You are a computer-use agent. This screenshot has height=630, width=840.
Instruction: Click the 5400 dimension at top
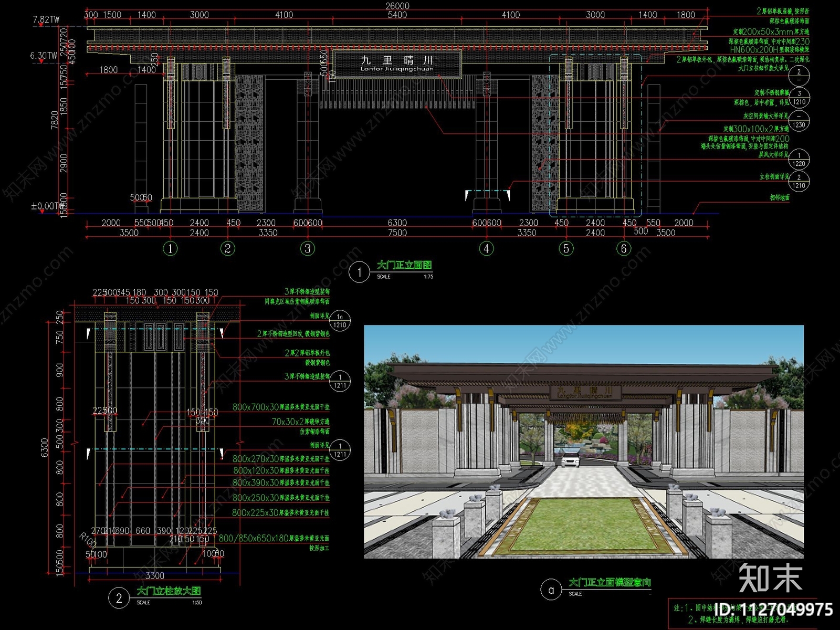click(397, 15)
